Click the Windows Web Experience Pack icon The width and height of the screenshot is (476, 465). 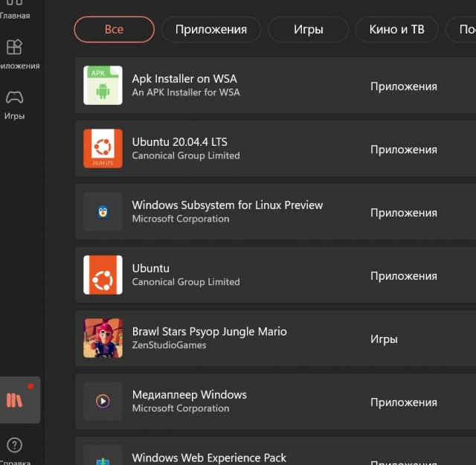pos(103,455)
